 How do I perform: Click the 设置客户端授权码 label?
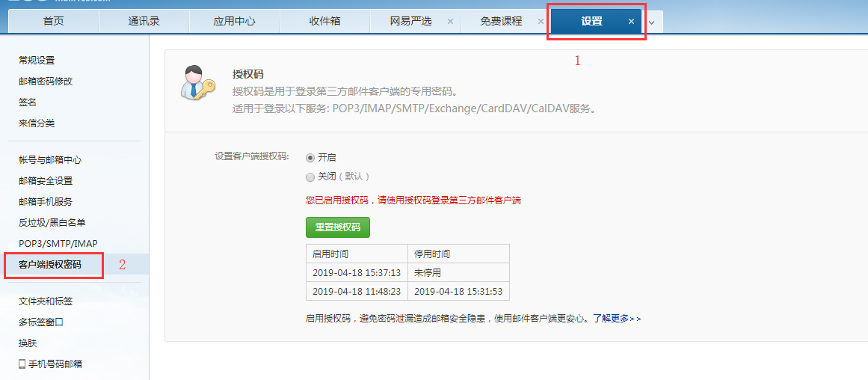(251, 157)
